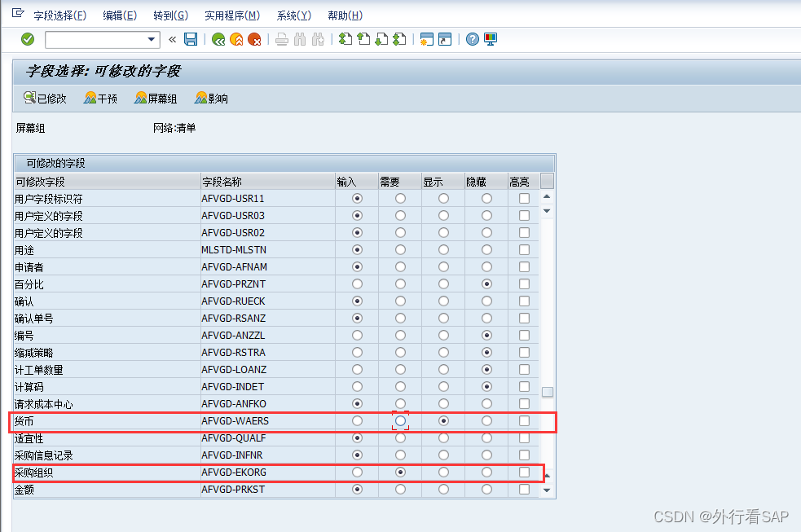
Task: Open the 实用程序(M) menu
Action: 232,15
